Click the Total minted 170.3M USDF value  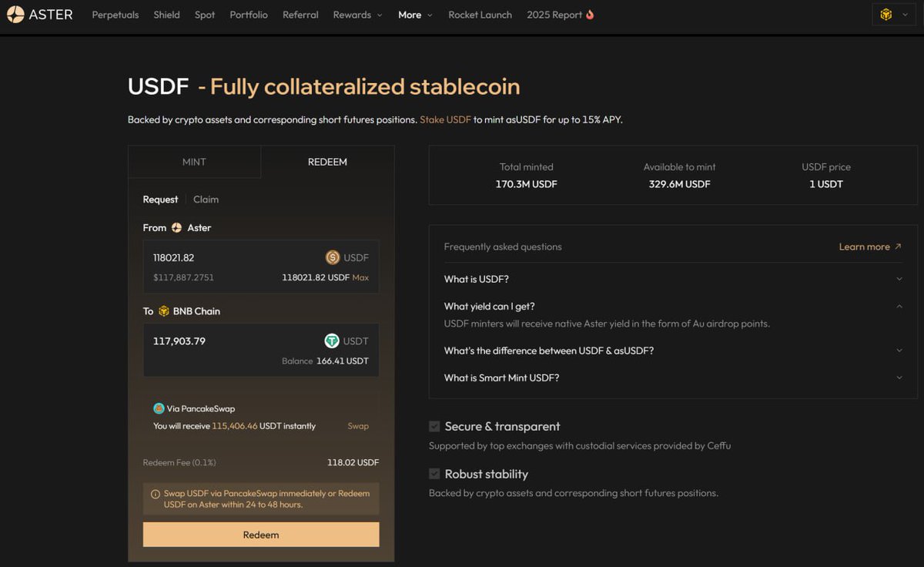pyautogui.click(x=527, y=184)
